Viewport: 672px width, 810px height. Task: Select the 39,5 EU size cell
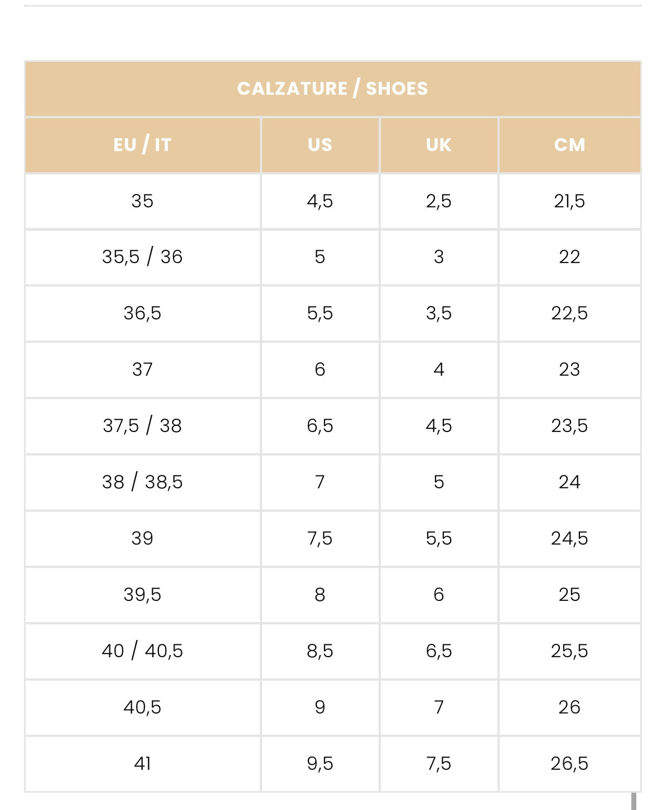142,595
